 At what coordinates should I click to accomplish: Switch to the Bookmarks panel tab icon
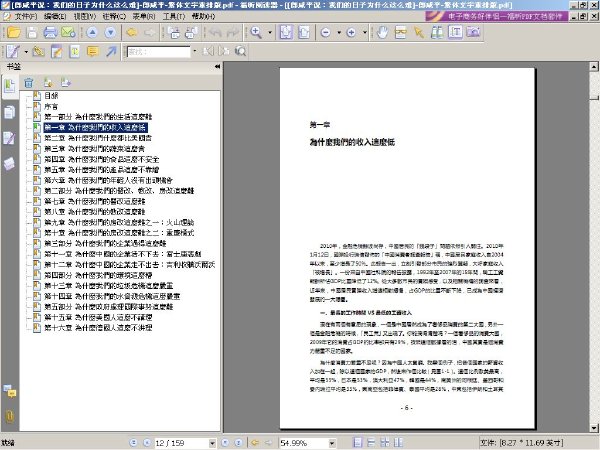pos(10,86)
